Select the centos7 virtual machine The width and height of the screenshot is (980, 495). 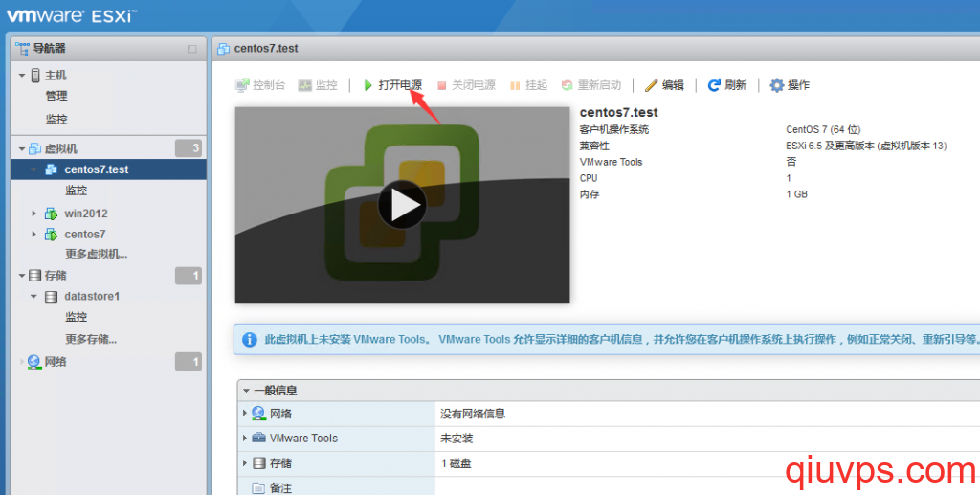[85, 235]
